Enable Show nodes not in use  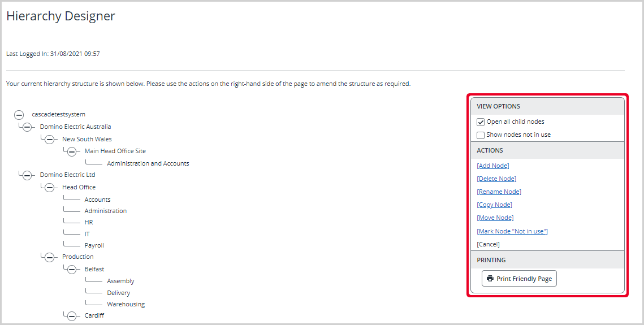481,135
